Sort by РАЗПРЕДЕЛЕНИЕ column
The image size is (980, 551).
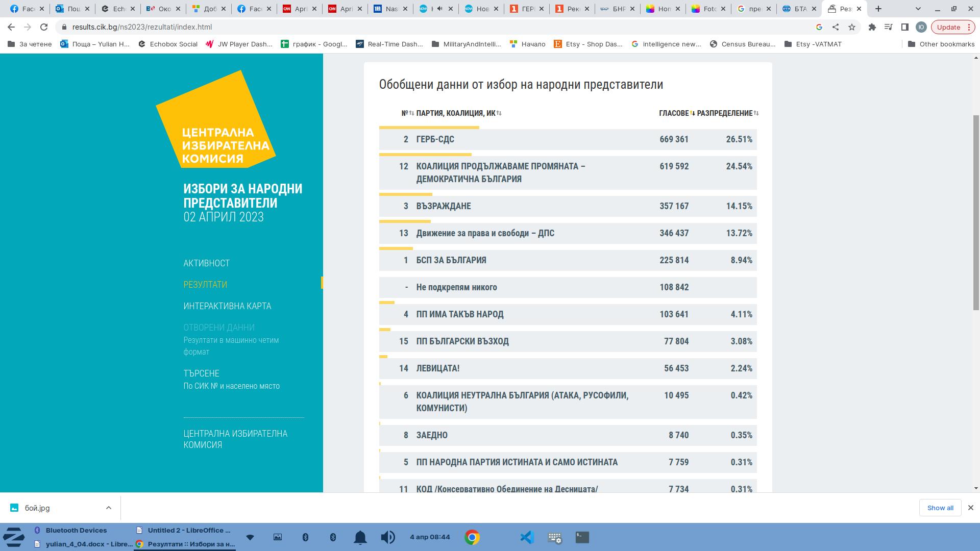coord(728,113)
